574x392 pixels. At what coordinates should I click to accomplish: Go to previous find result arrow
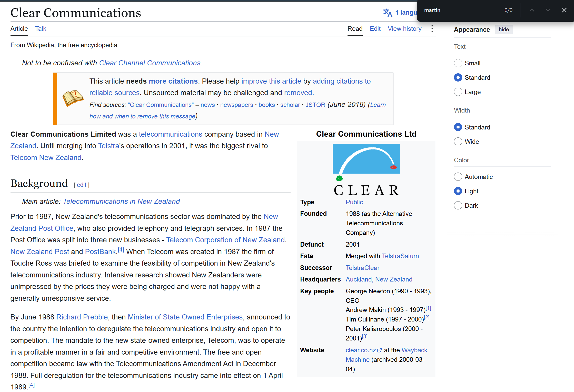pyautogui.click(x=532, y=10)
